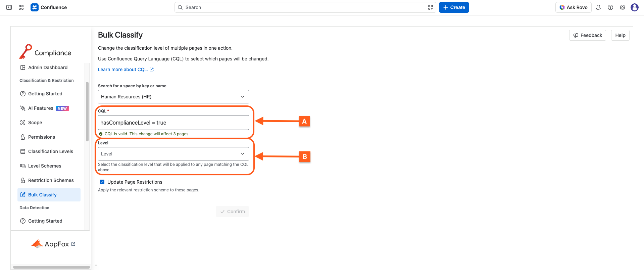Screen dimensions: 644x277
Task: Click the Level Schemes icon
Action: click(23, 166)
